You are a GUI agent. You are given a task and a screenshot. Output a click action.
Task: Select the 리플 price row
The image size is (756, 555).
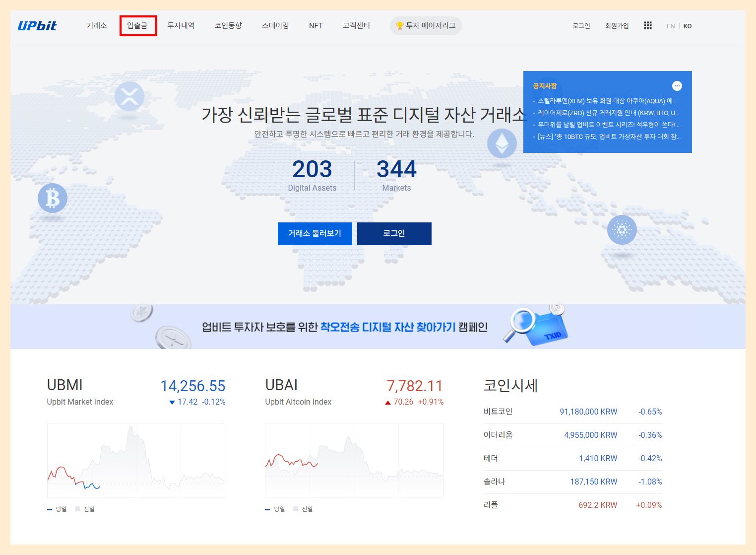pyautogui.click(x=572, y=505)
